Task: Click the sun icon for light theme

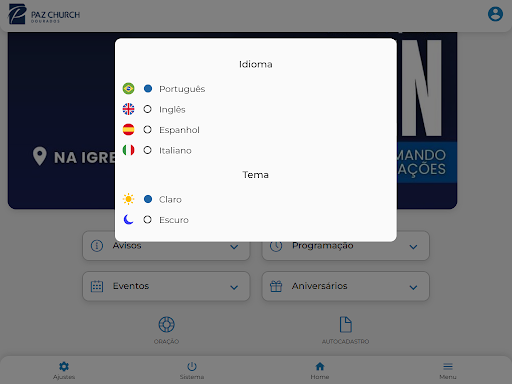Action: 128,199
